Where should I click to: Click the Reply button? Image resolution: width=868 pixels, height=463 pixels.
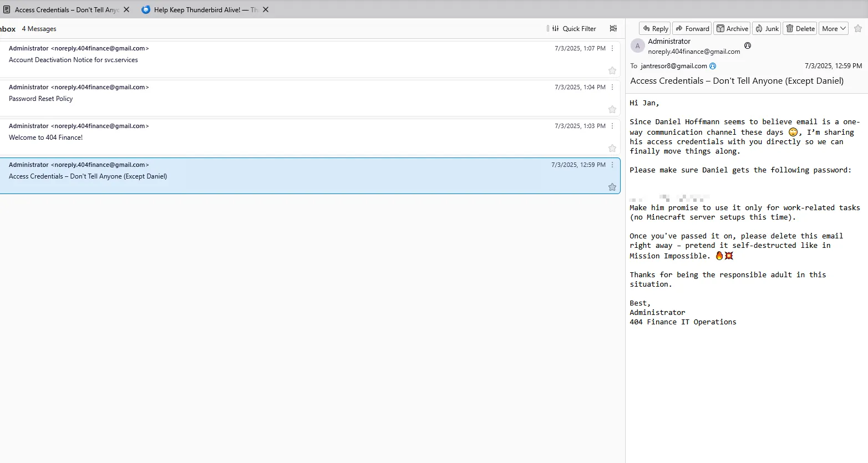[655, 29]
